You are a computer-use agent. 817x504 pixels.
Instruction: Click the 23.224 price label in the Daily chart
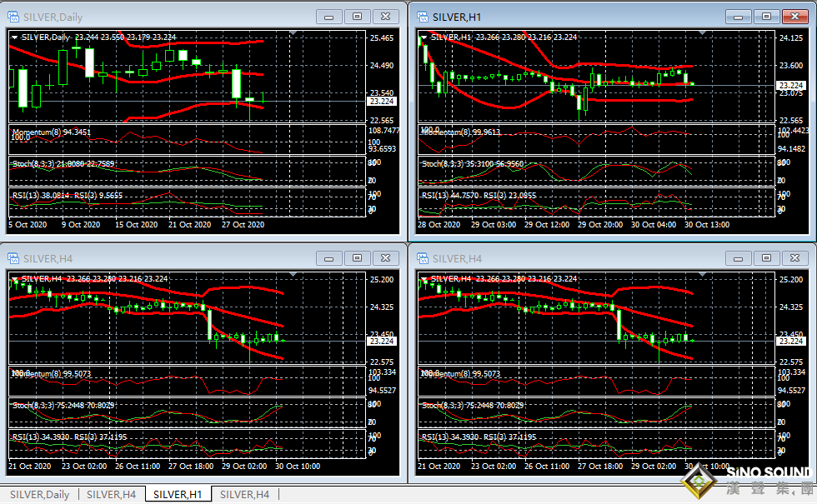382,102
